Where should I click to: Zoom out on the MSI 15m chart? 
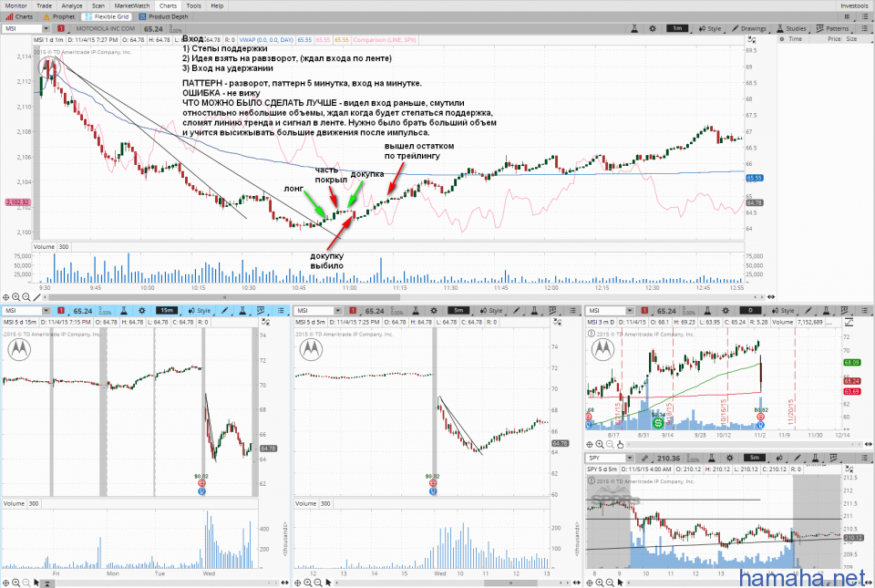click(x=26, y=583)
